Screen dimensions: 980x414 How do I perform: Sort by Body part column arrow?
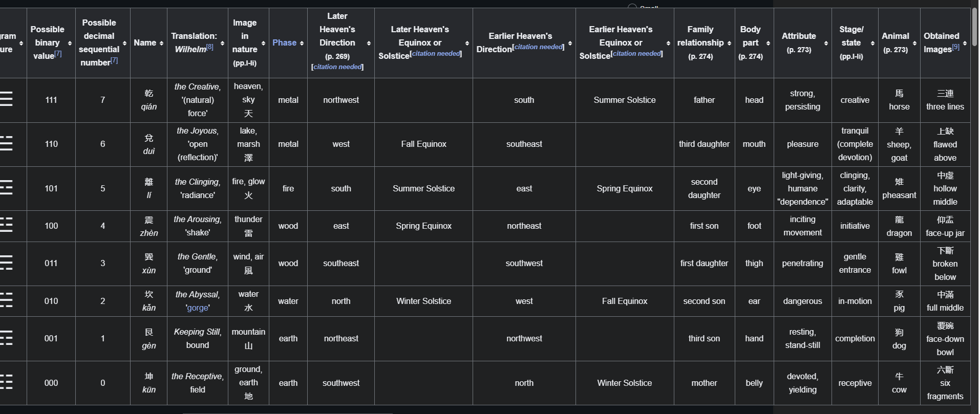click(768, 43)
